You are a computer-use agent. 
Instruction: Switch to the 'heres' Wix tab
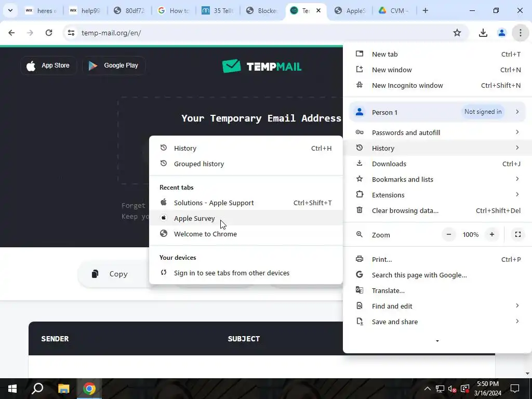pyautogui.click(x=41, y=10)
